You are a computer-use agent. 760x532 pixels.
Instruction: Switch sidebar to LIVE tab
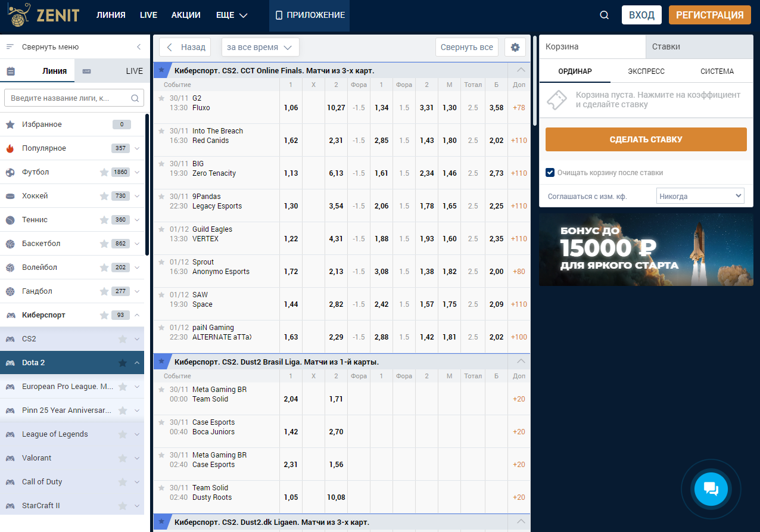(x=113, y=71)
